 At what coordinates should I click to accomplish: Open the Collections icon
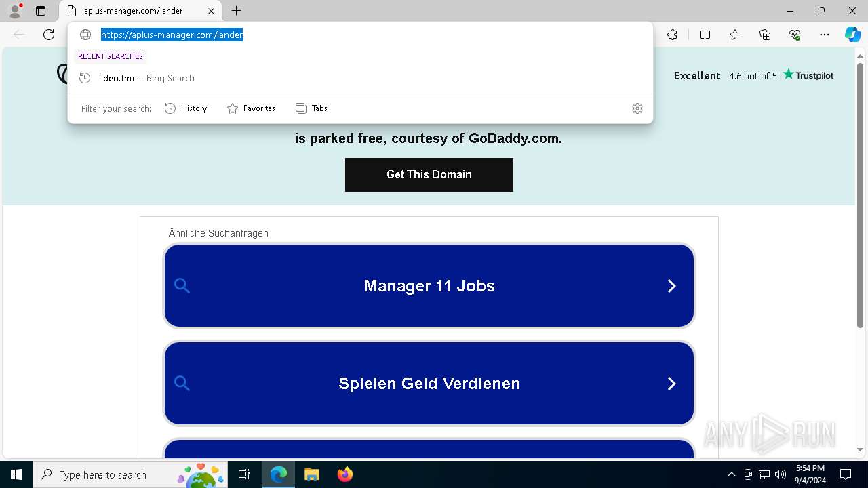(x=765, y=35)
